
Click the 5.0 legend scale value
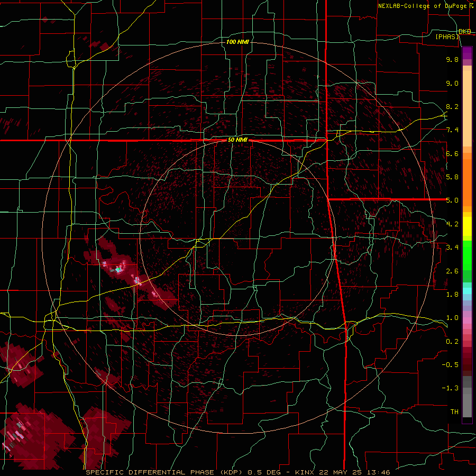click(452, 200)
